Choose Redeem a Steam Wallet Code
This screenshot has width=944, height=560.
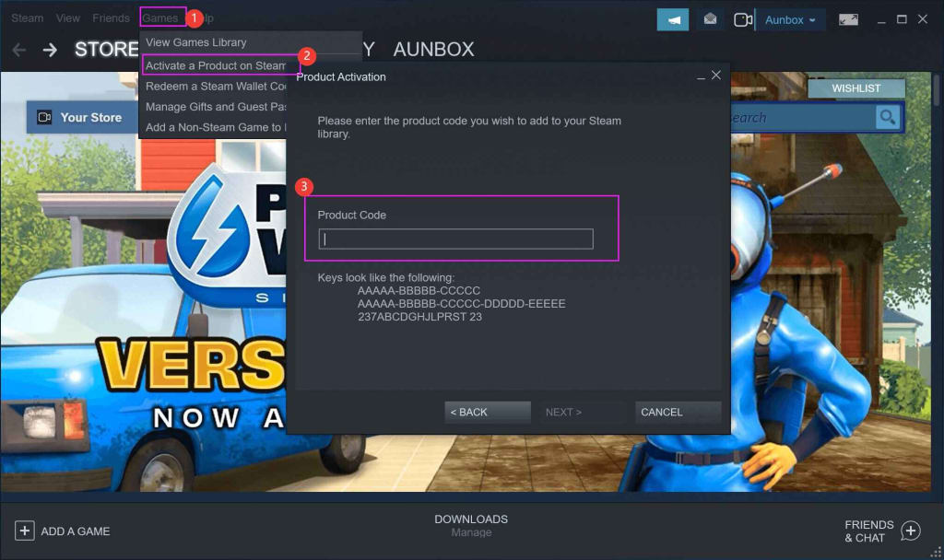pos(216,86)
